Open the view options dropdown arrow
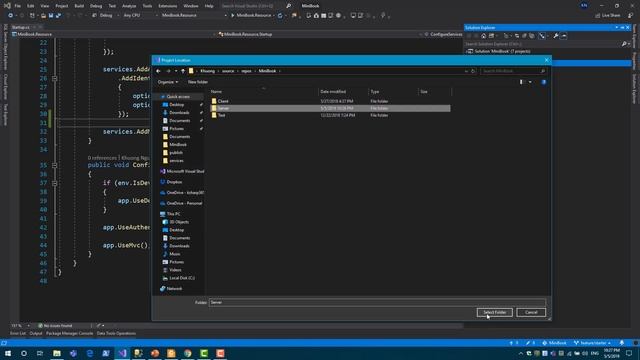This screenshot has width=640, height=360. pyautogui.click(x=530, y=82)
